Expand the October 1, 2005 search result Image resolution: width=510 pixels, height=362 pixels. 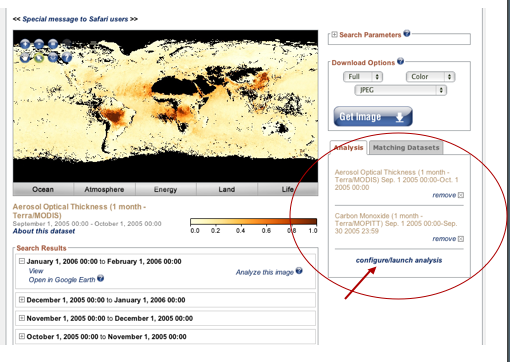tap(22, 336)
